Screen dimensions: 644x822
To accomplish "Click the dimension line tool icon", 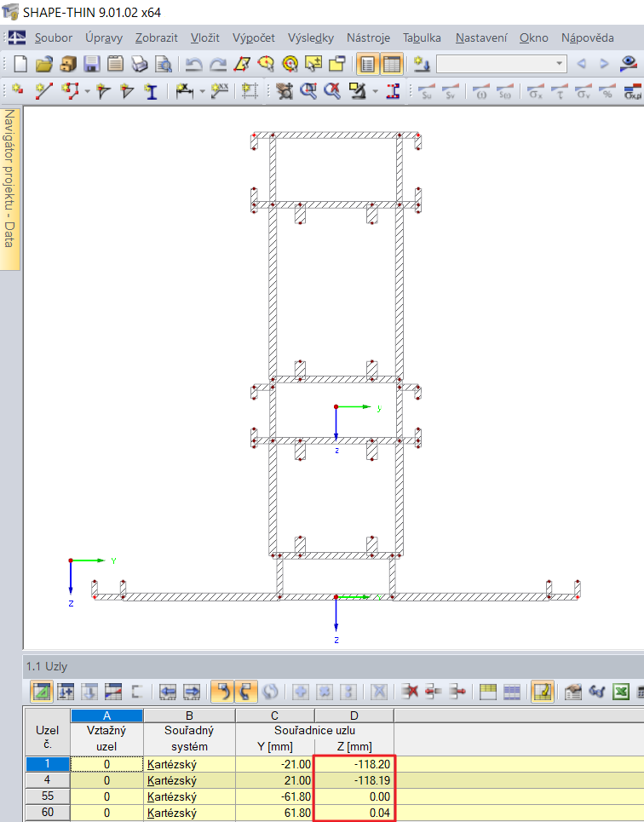I will click(185, 90).
